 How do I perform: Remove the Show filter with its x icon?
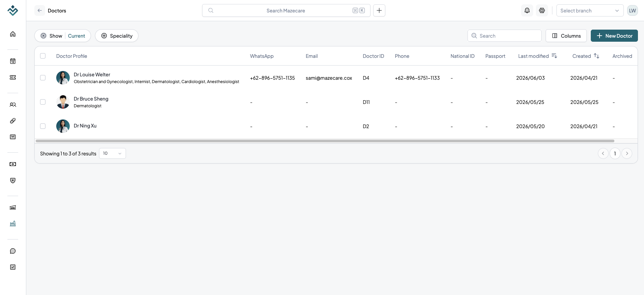43,36
